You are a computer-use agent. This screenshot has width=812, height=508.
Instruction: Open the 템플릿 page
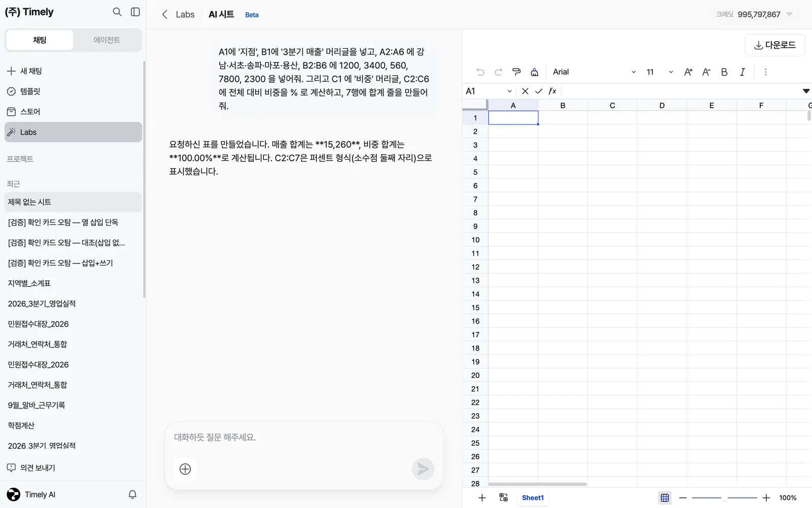click(x=73, y=91)
